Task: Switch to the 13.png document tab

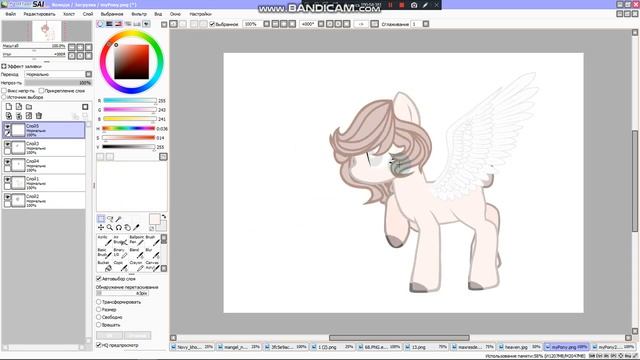Action: [x=427, y=347]
